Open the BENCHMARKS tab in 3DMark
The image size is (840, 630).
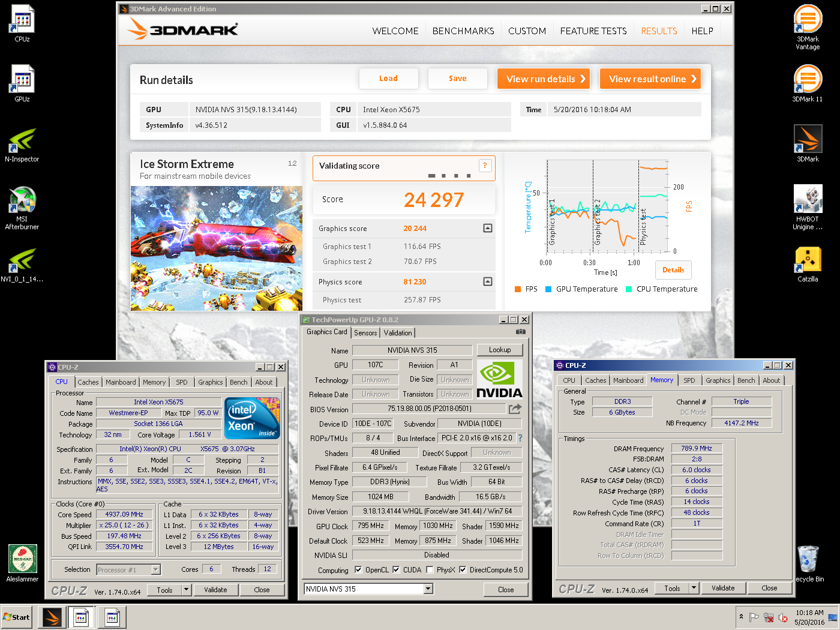[463, 31]
